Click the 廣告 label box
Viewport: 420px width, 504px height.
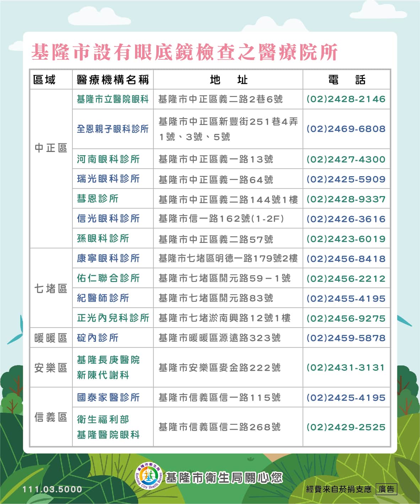(386, 489)
